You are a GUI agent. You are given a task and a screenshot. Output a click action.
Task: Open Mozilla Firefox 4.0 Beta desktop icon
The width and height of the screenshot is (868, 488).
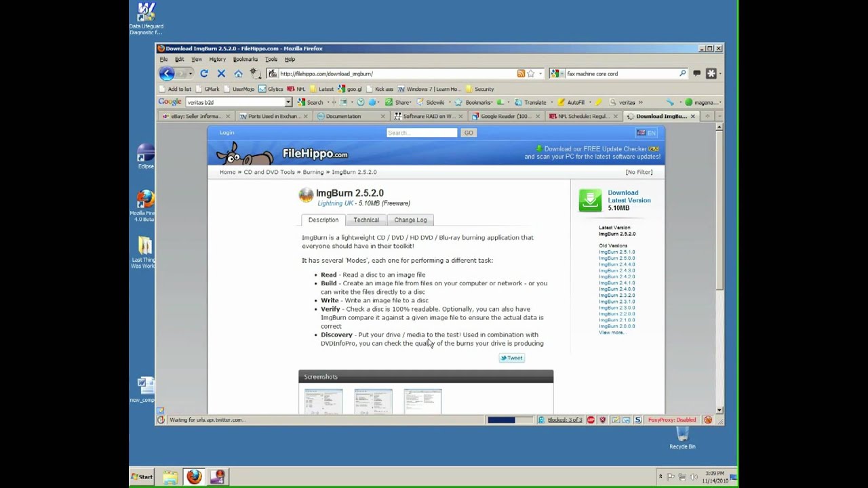(x=144, y=206)
